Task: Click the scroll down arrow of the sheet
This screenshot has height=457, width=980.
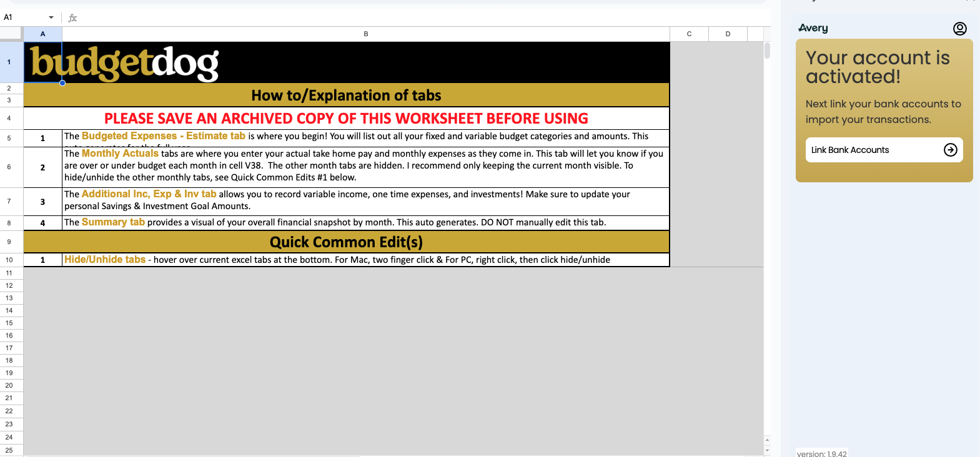Action: [767, 450]
